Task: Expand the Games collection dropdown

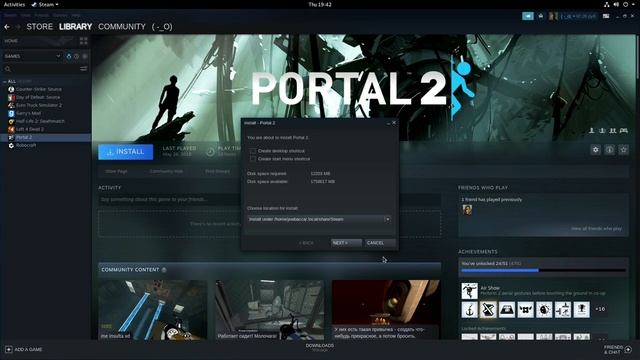Action: 58,56
